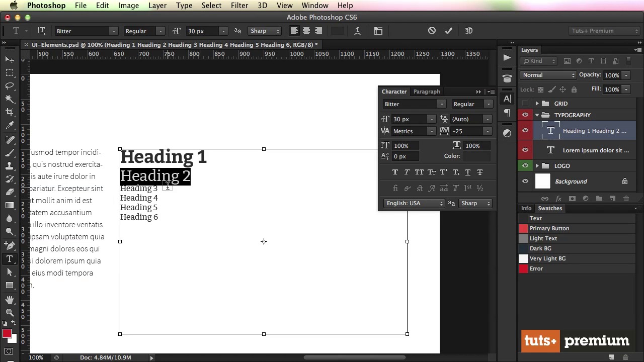644x362 pixels.
Task: Click the create warped text icon
Action: click(357, 31)
